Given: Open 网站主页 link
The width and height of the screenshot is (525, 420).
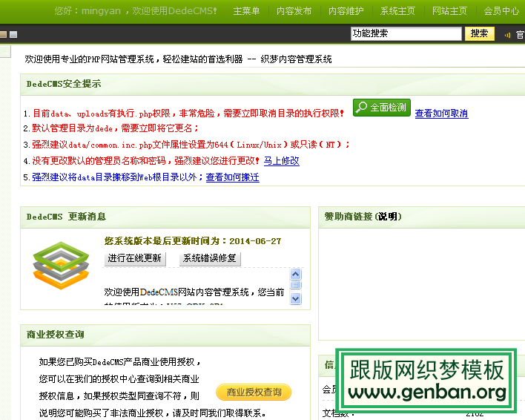Looking at the screenshot, I should click(x=449, y=11).
